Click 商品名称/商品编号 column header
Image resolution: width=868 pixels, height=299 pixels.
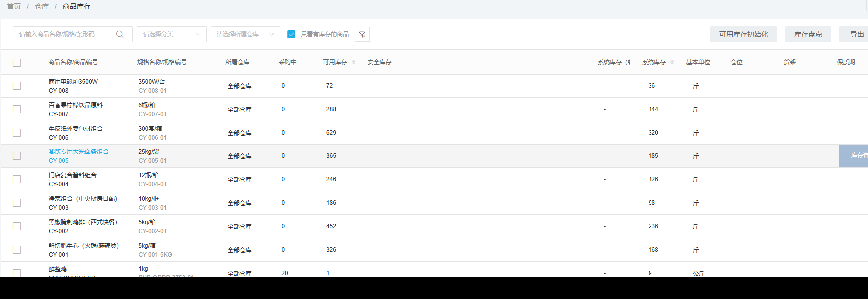pos(73,62)
